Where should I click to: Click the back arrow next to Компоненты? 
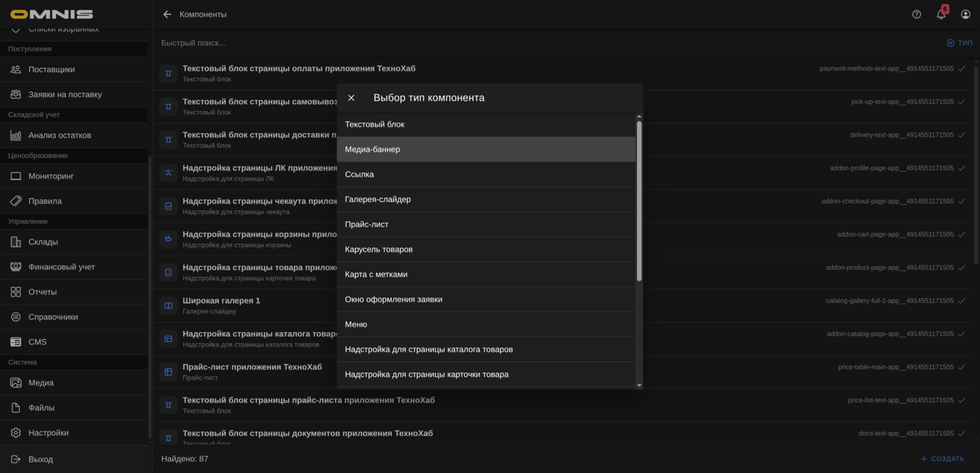point(167,14)
